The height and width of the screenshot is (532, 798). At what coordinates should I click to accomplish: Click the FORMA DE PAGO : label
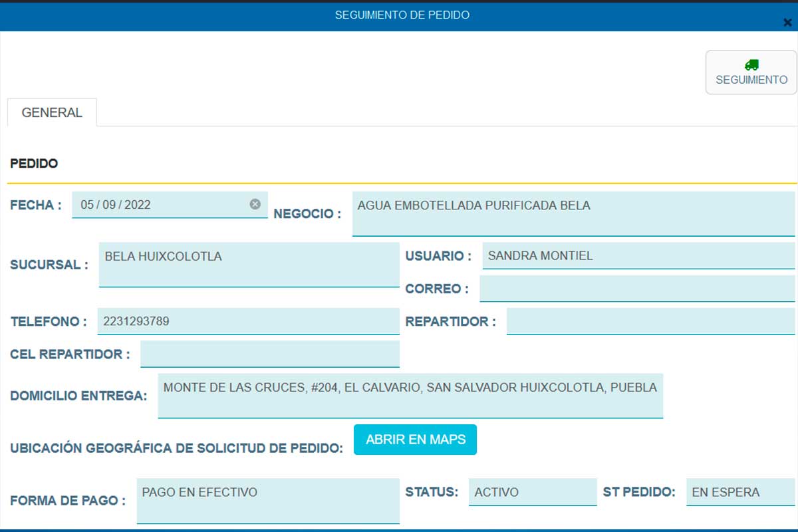[68, 501]
